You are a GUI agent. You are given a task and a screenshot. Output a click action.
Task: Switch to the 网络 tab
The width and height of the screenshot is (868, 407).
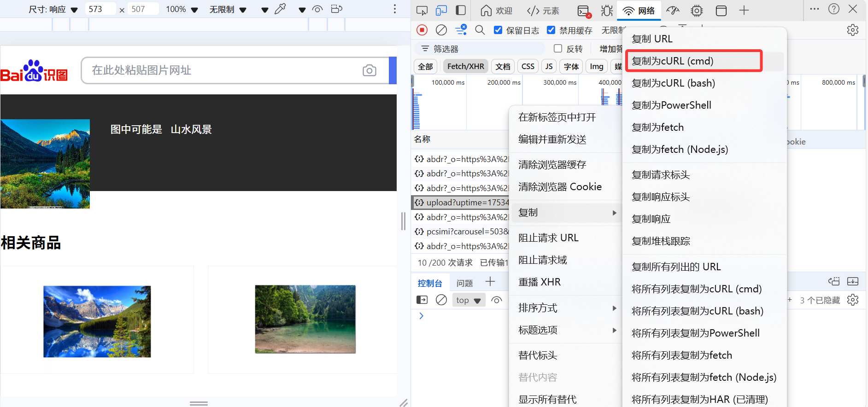point(639,11)
